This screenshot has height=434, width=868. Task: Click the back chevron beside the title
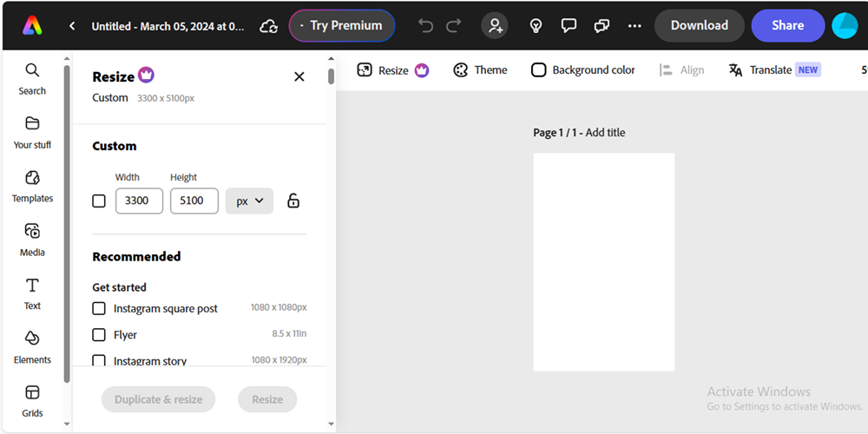72,26
